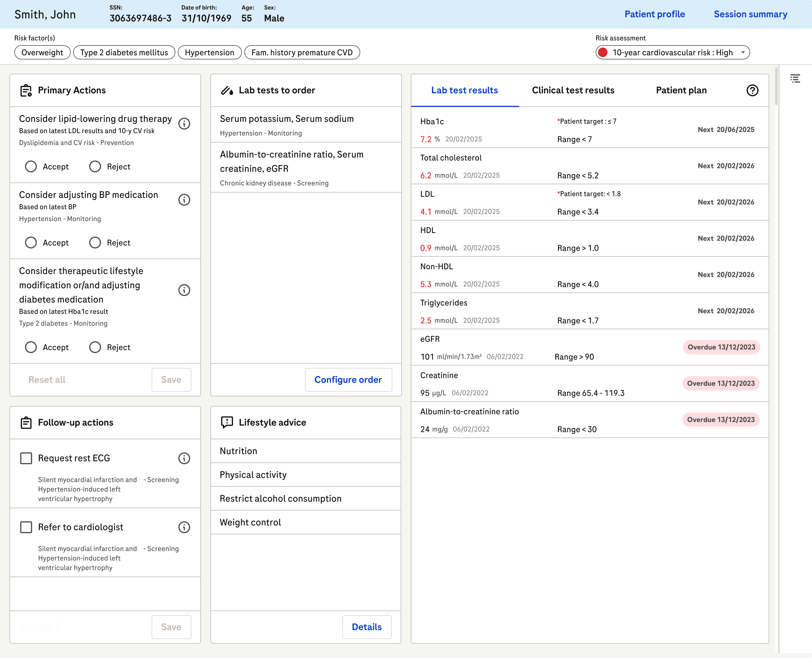Show info for Refer to cardiologist
This screenshot has height=658, width=812.
pyautogui.click(x=184, y=527)
